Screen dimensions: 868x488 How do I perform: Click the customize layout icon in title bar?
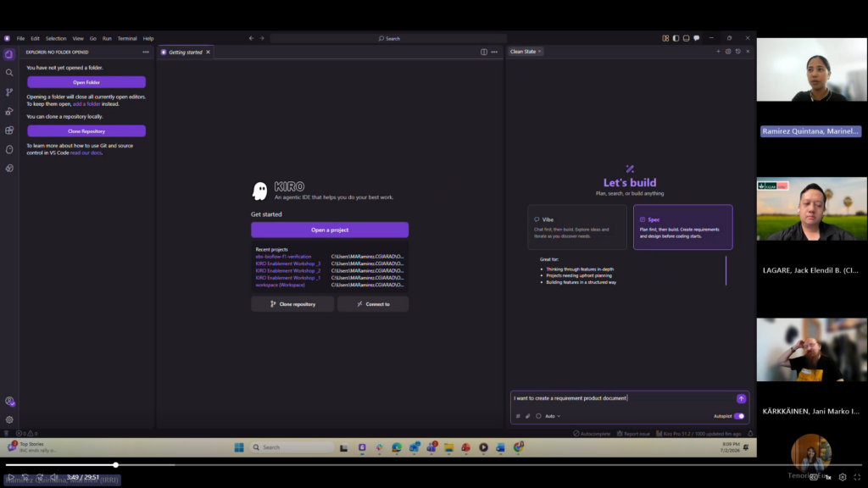click(665, 38)
